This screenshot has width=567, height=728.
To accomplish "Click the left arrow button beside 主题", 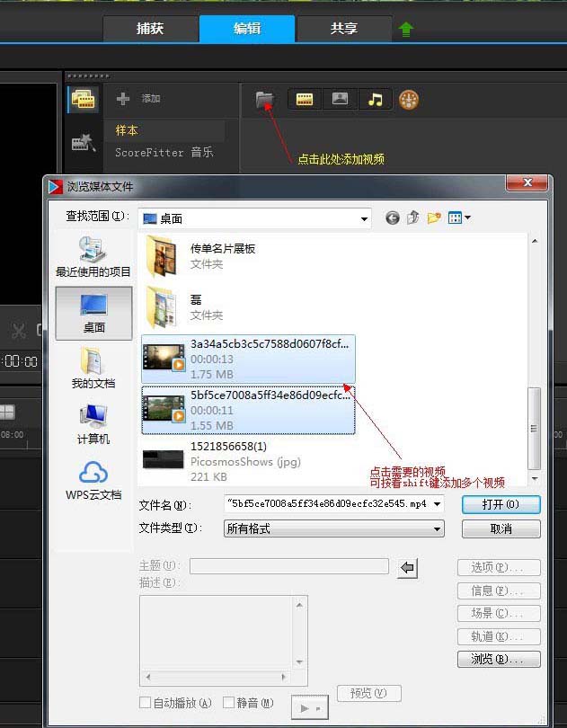I will (407, 568).
